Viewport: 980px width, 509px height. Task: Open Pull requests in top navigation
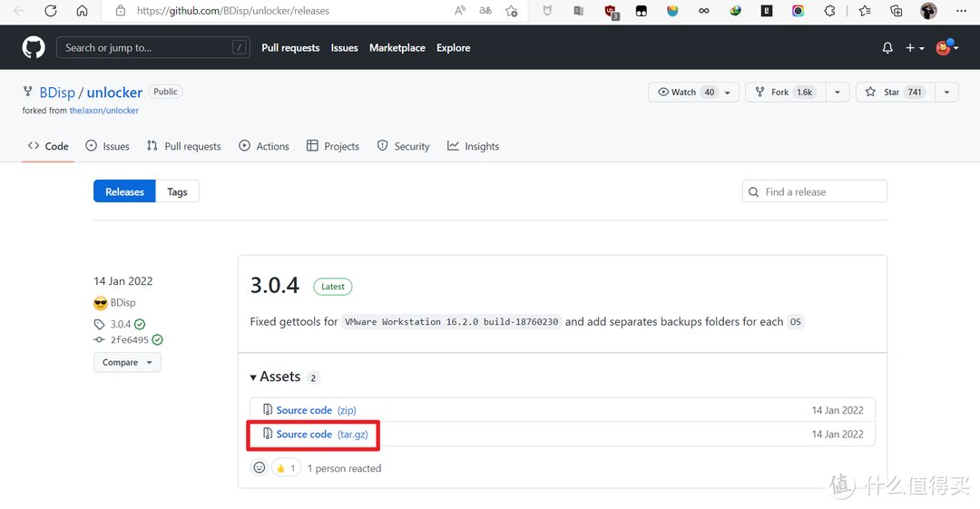point(290,47)
